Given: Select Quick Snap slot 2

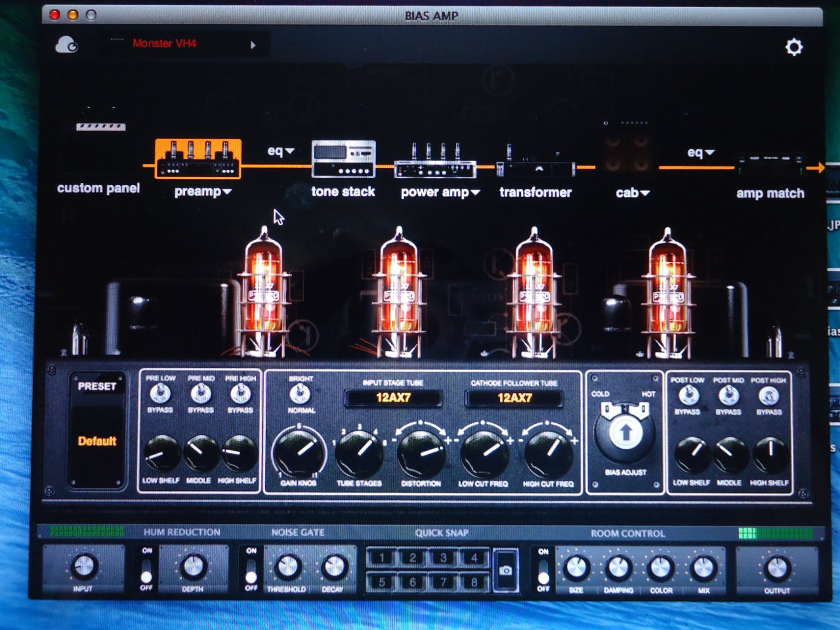Looking at the screenshot, I should coord(413,558).
